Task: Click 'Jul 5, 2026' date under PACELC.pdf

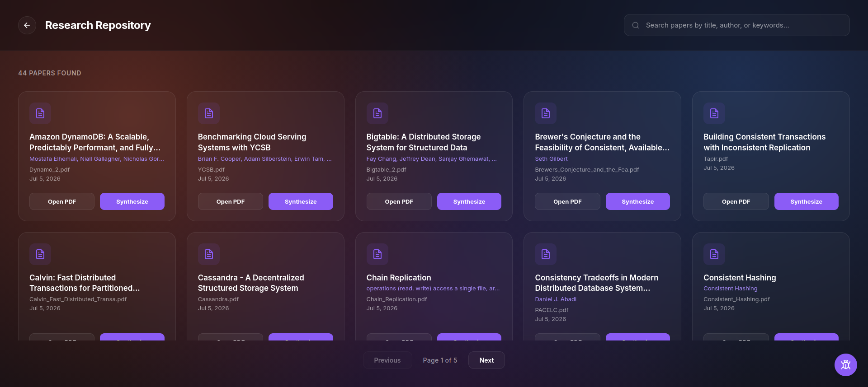Action: click(x=550, y=319)
